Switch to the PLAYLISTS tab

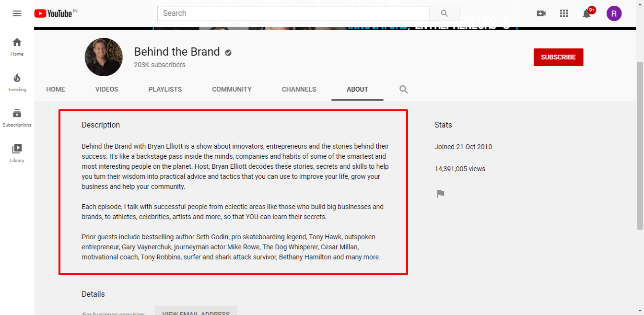tap(165, 89)
